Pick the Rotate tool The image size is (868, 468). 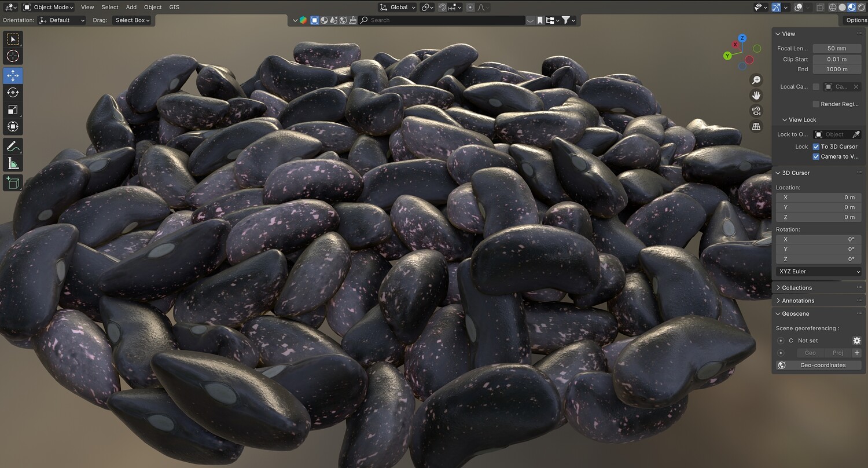[13, 93]
